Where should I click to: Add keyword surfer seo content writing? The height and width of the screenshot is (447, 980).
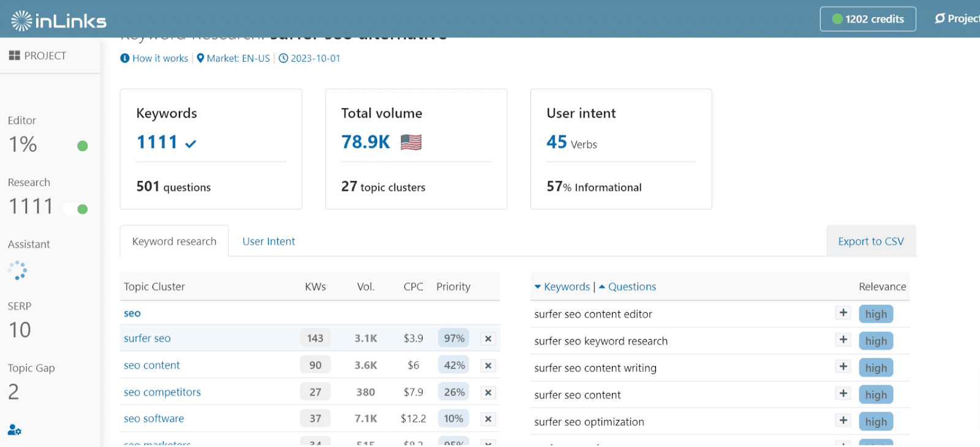pos(843,367)
